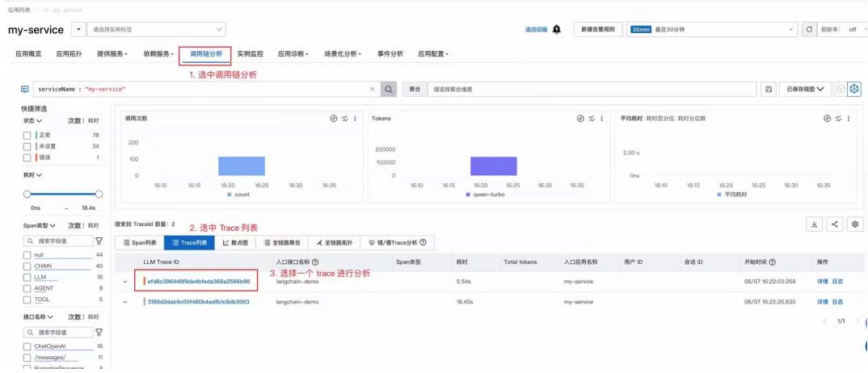Check the 错误 status checkbox
The width and height of the screenshot is (868, 373).
pos(27,157)
